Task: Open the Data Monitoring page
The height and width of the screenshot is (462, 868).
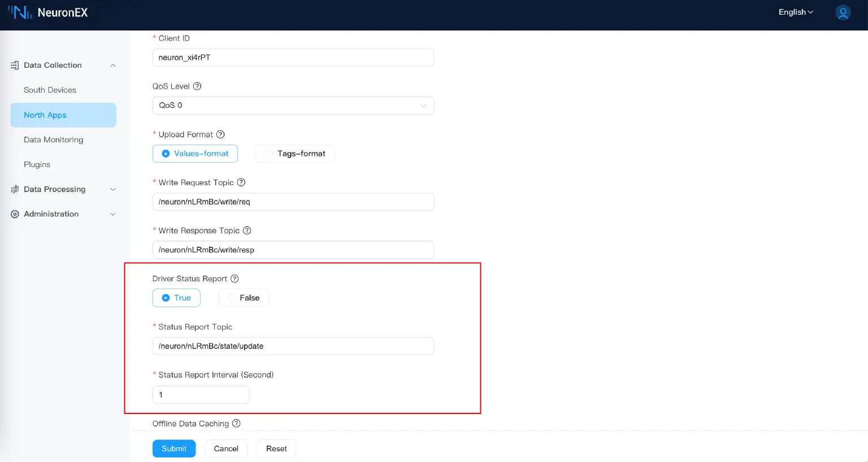Action: (x=53, y=140)
